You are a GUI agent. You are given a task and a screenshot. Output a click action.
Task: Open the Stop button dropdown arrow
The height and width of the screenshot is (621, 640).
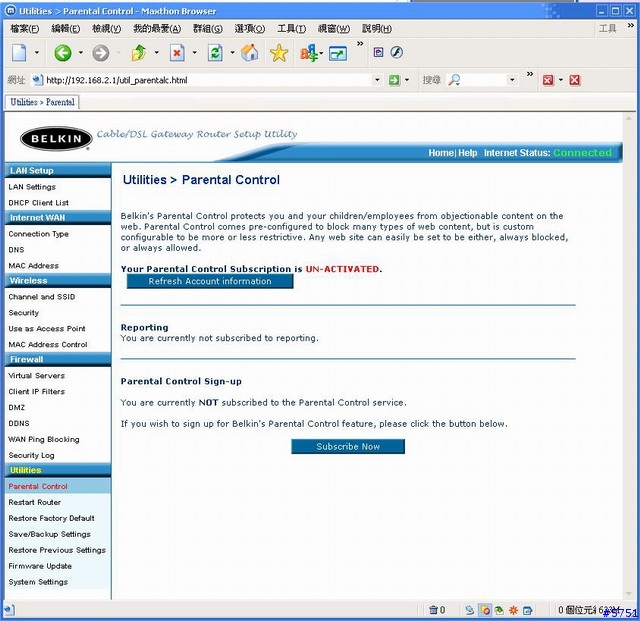click(x=194, y=53)
